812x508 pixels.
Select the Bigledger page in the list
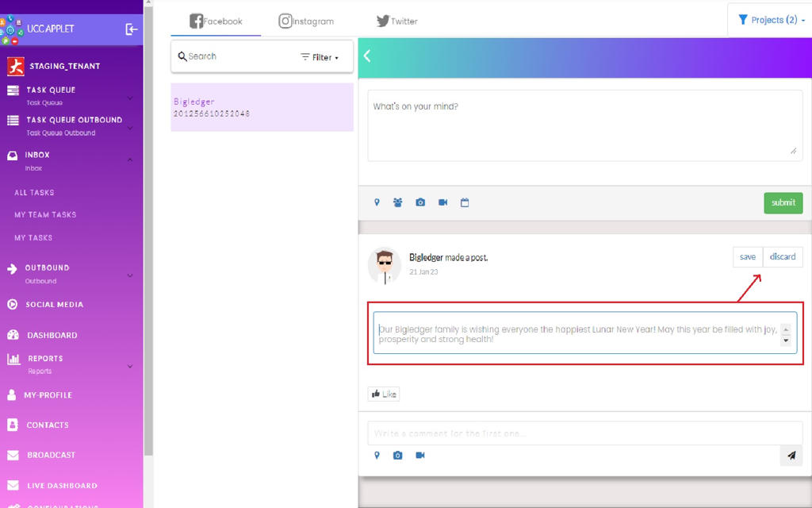pos(262,107)
